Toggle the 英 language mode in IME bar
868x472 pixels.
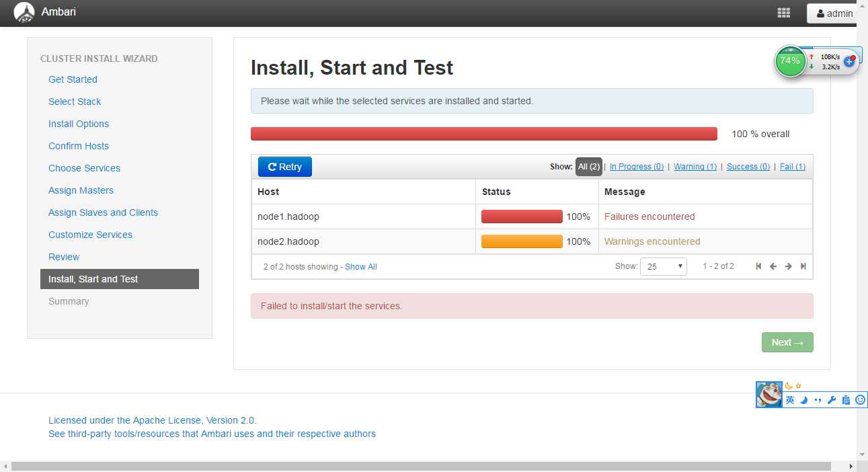click(x=790, y=400)
